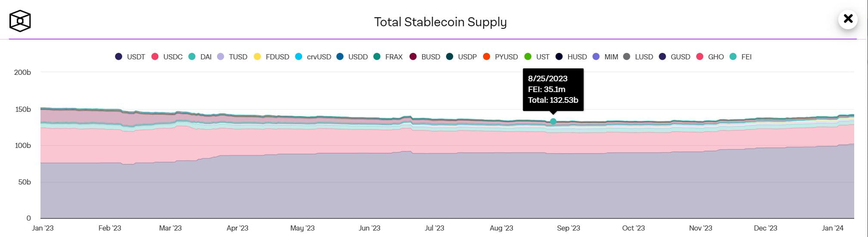
Task: Click The Block cube logo
Action: point(20,21)
